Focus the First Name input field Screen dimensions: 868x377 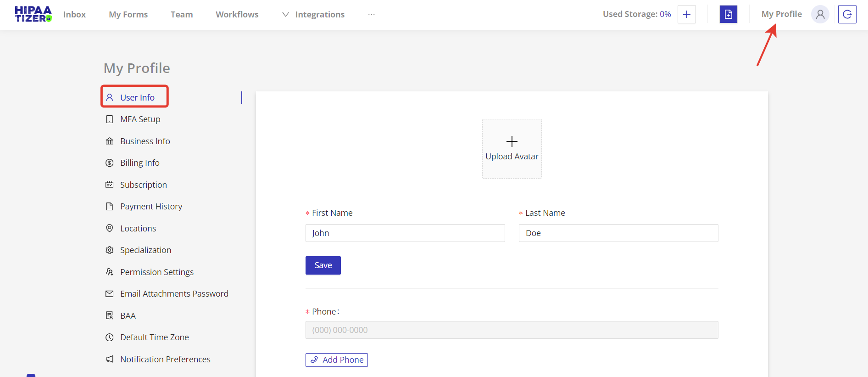[x=405, y=233]
